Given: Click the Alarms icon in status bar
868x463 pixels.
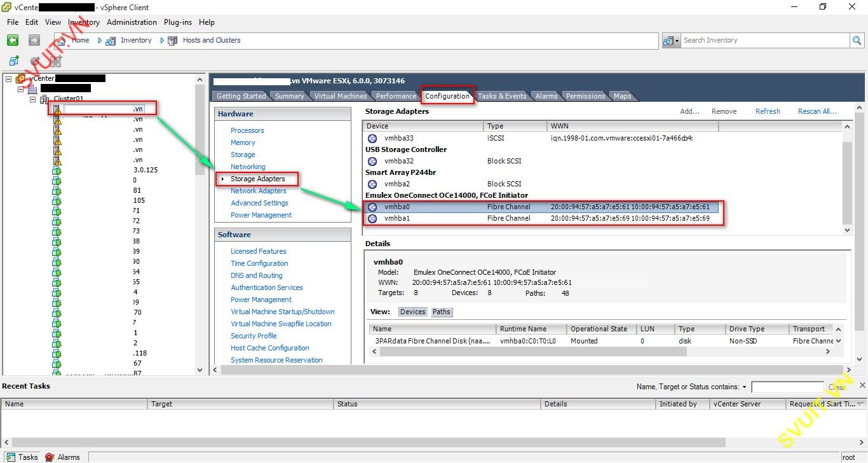Looking at the screenshot, I should 50,457.
